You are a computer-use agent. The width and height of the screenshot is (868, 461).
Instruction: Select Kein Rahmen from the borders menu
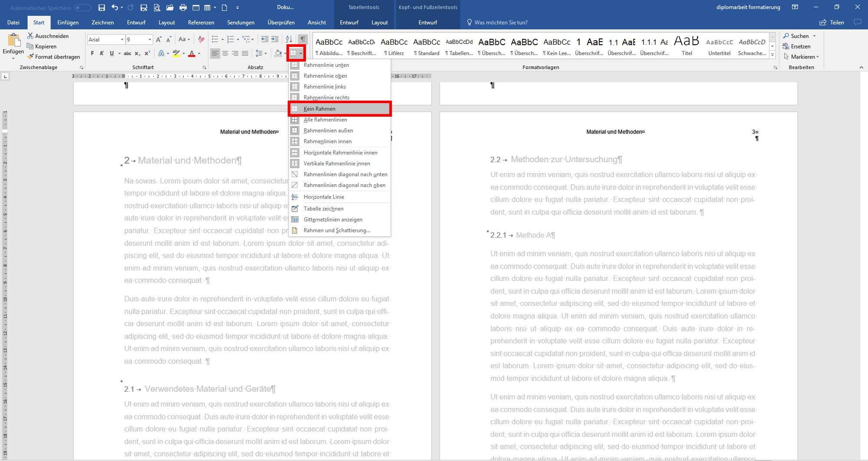click(340, 109)
